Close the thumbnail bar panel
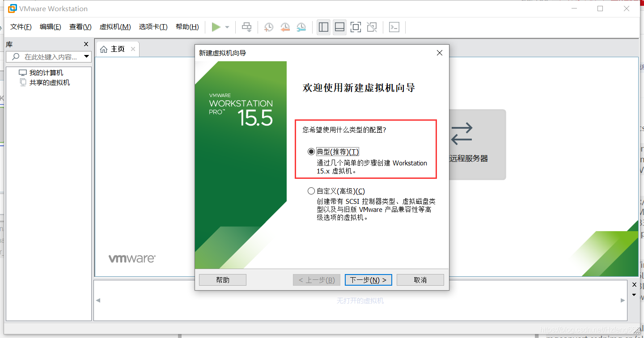The image size is (644, 338). (x=634, y=285)
